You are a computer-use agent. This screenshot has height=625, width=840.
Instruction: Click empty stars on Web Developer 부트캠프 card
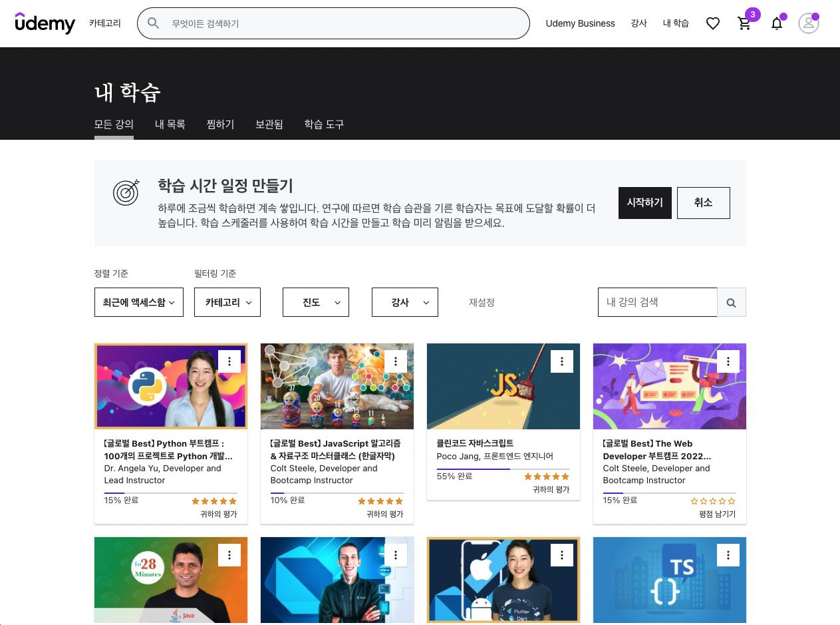click(713, 501)
